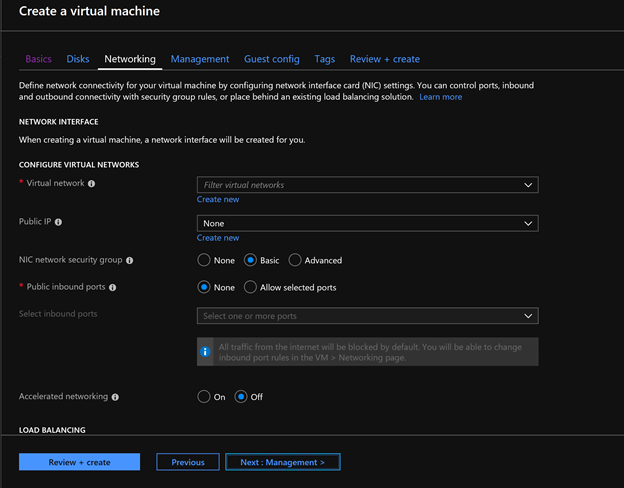The height and width of the screenshot is (488, 624).
Task: Click info icon next to Virtual network
Action: [92, 183]
